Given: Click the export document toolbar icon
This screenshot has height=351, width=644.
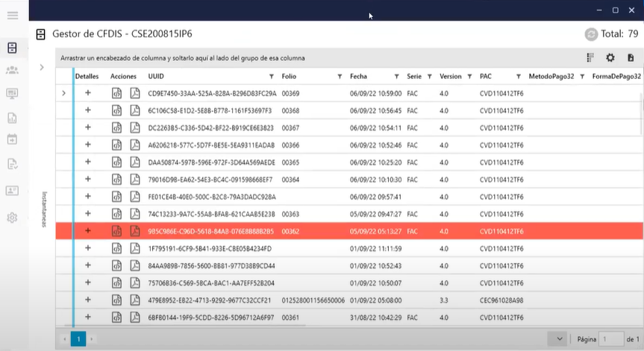Looking at the screenshot, I should click(631, 58).
